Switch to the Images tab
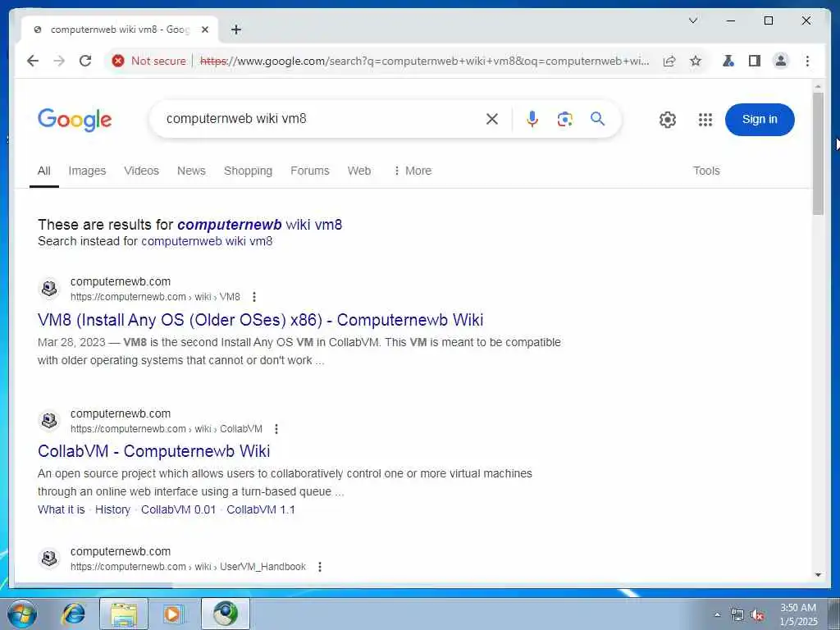840x630 pixels. (87, 171)
